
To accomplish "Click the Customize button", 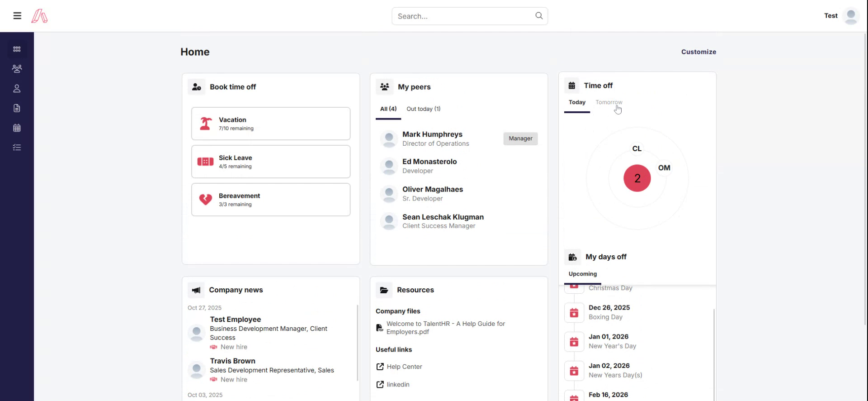I will coord(698,52).
